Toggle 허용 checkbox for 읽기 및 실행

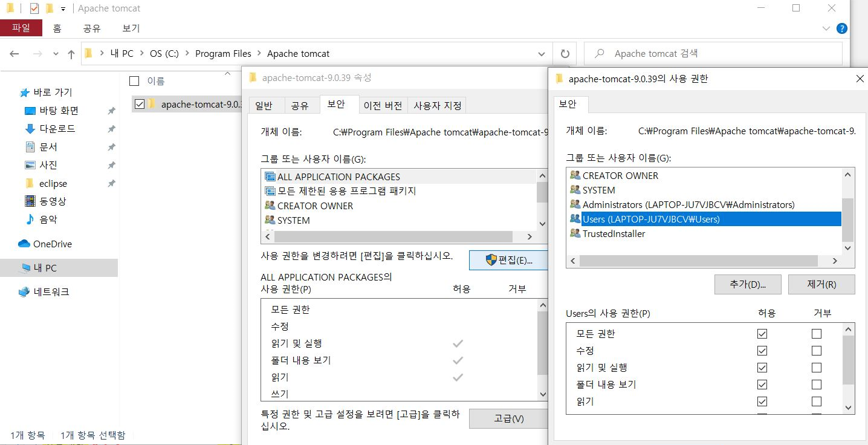point(762,368)
